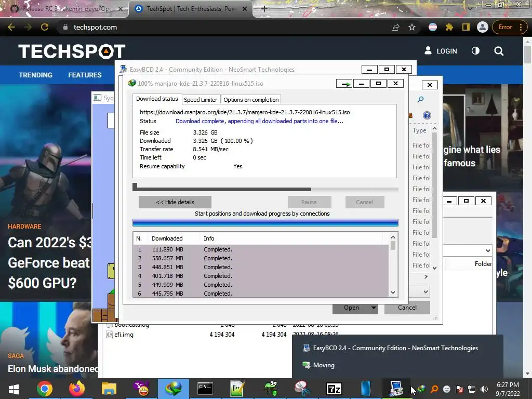The width and height of the screenshot is (532, 399).
Task: Open a new Chrome tab
Action: tap(264, 9)
